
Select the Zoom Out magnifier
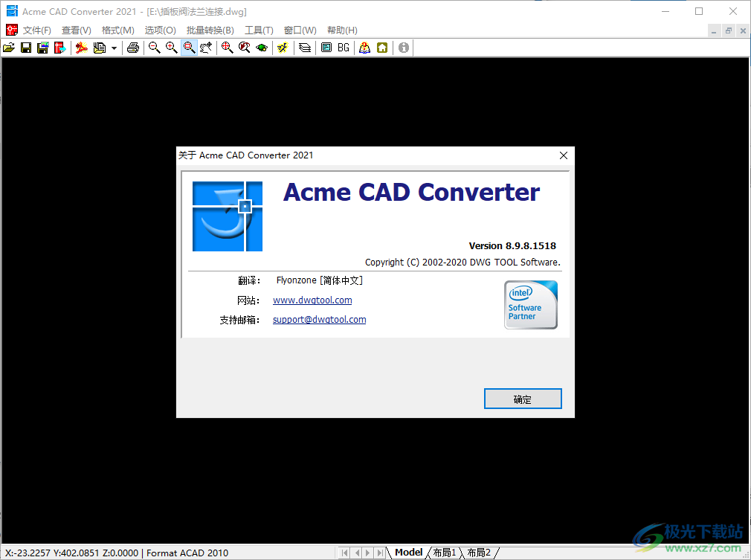click(154, 48)
